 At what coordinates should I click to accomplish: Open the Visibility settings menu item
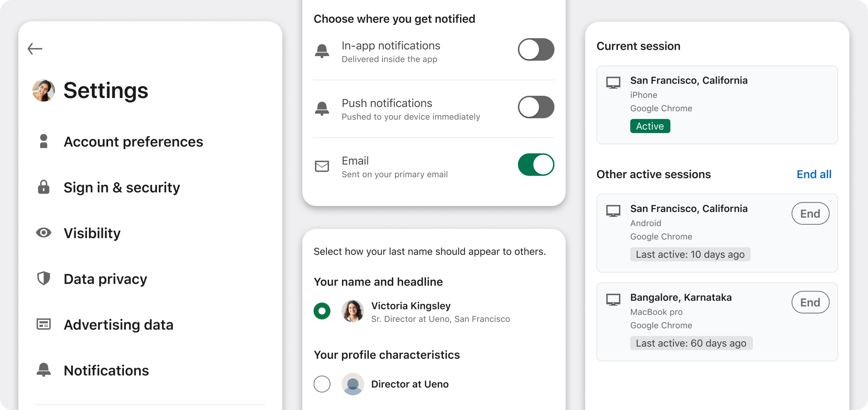click(92, 233)
